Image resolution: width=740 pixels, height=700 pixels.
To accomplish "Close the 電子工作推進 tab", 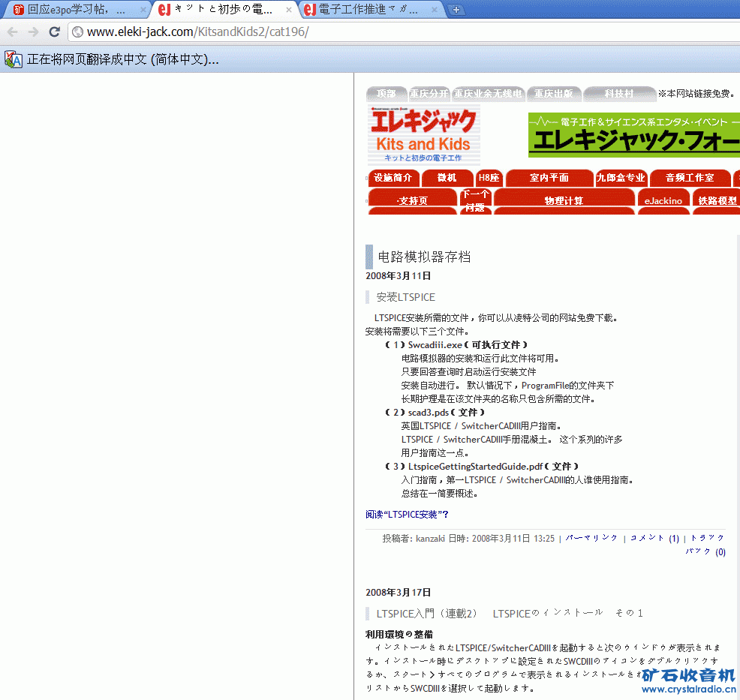I will click(x=435, y=10).
